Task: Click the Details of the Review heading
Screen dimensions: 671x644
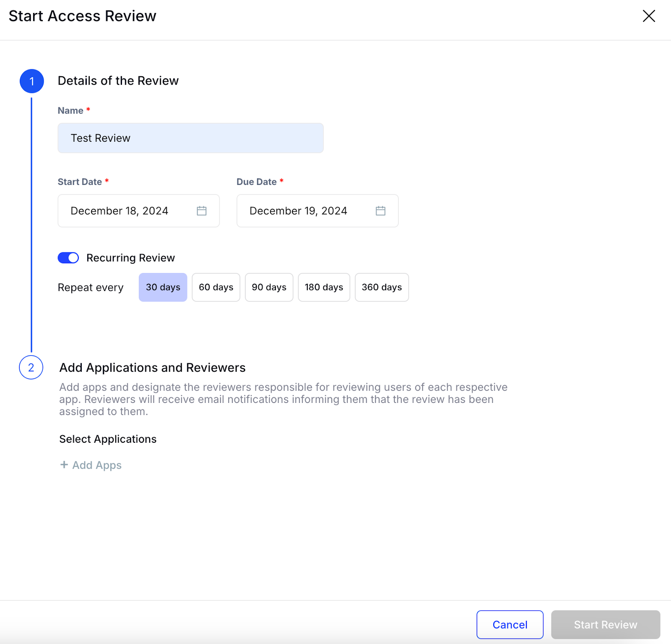Action: click(x=119, y=80)
